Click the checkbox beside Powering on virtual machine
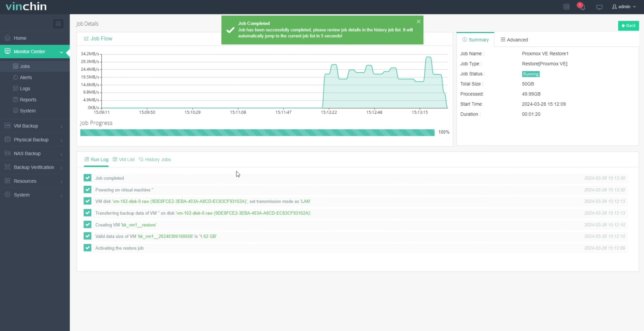644x331 pixels. [x=87, y=189]
